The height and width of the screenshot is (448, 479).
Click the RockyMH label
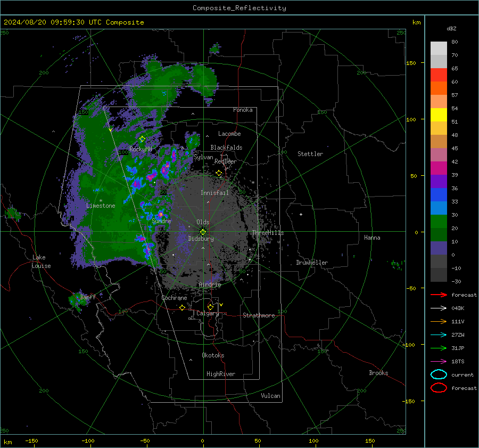pos(141,149)
